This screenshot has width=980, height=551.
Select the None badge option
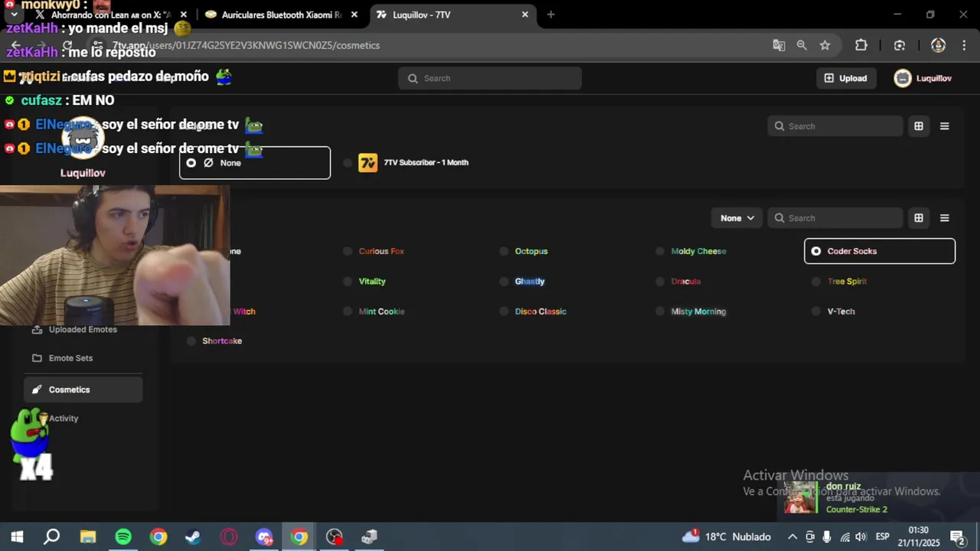click(x=255, y=163)
